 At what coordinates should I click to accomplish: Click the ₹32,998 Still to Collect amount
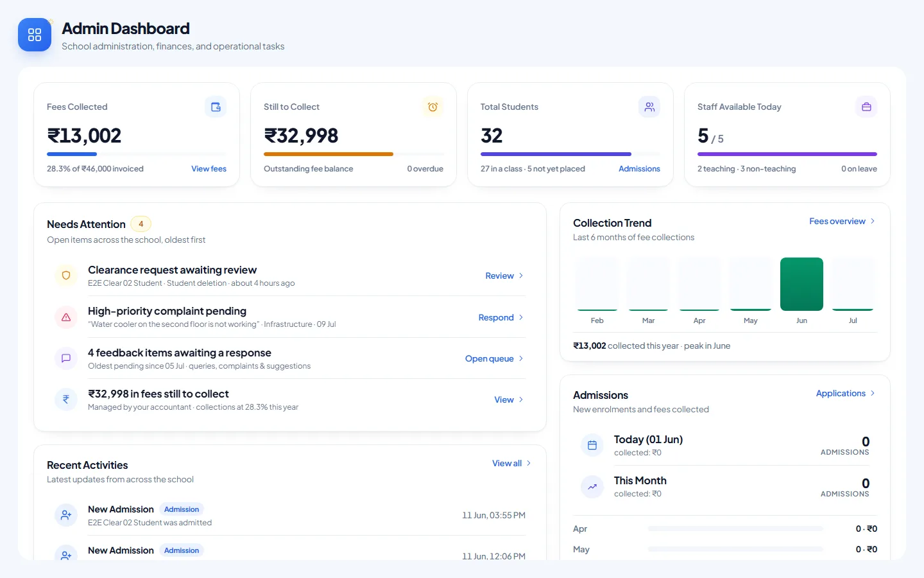301,136
